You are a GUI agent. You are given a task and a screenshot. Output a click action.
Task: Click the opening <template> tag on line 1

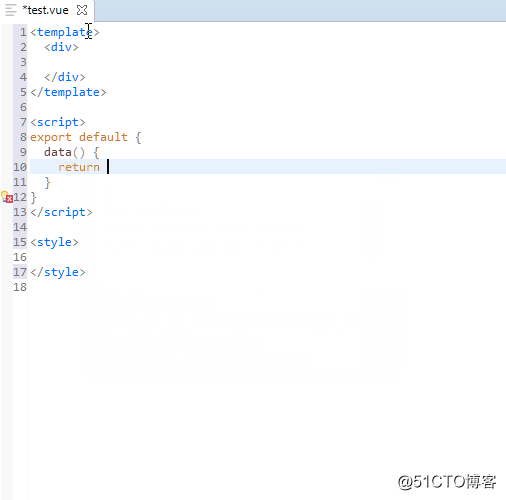pos(65,32)
